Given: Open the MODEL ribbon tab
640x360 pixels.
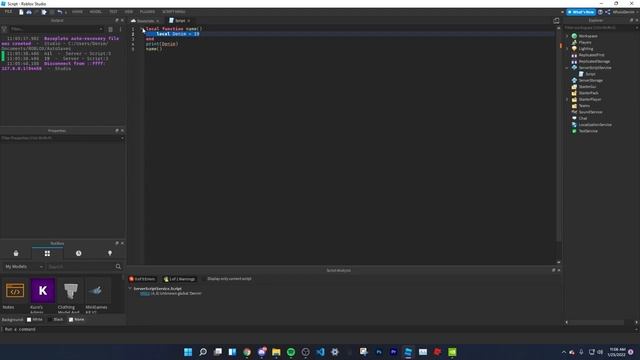Looking at the screenshot, I should 96,12.
